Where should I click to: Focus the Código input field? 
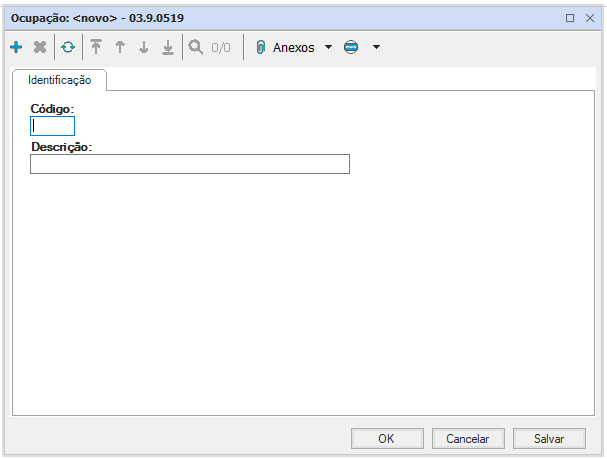(x=53, y=126)
